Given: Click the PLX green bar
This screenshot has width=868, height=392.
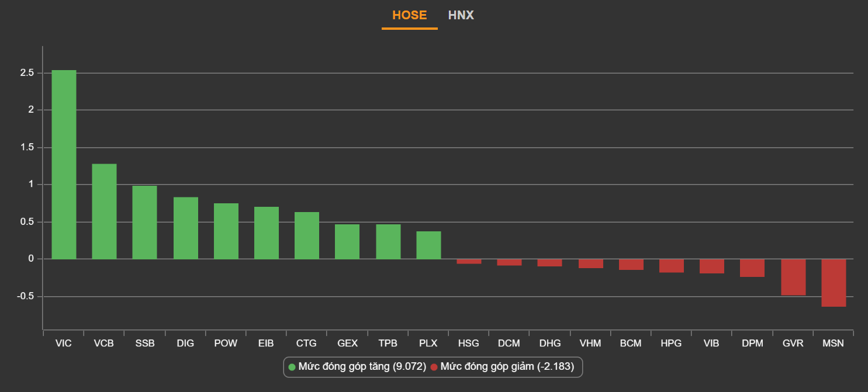Looking at the screenshot, I should pos(428,245).
